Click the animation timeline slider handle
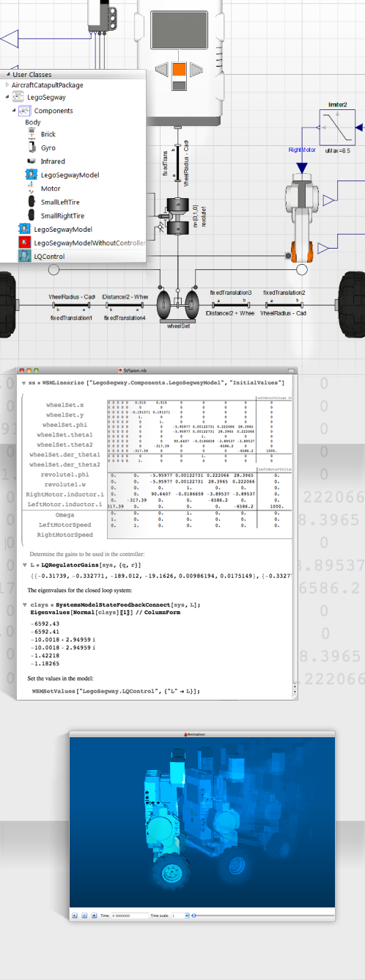 point(193,915)
